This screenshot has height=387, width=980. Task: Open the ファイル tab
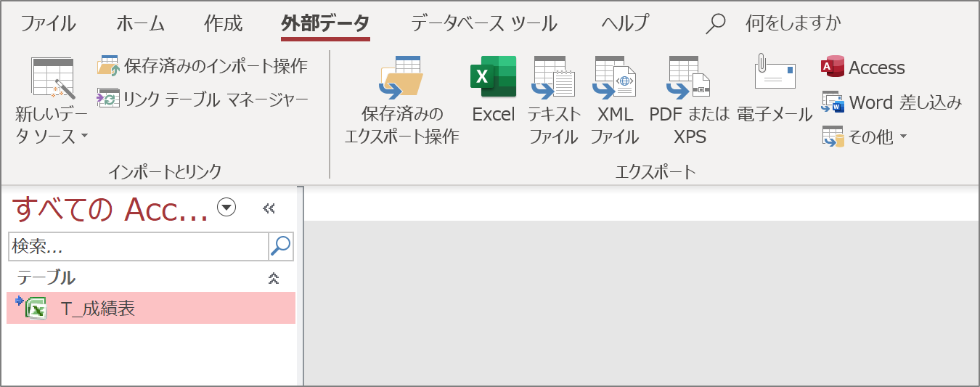[48, 23]
